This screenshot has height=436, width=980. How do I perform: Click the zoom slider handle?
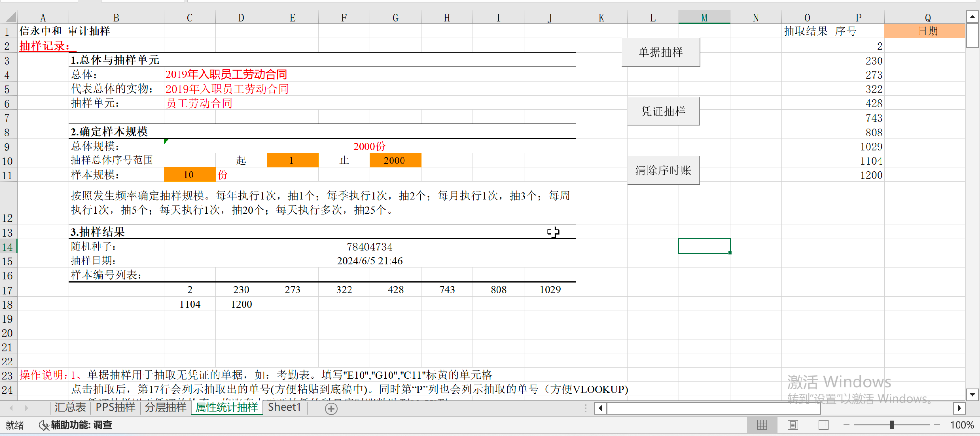click(892, 425)
